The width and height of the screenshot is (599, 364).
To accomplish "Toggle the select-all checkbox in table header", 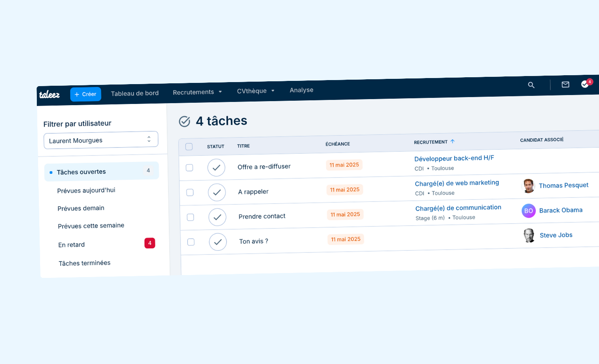I will pyautogui.click(x=189, y=147).
